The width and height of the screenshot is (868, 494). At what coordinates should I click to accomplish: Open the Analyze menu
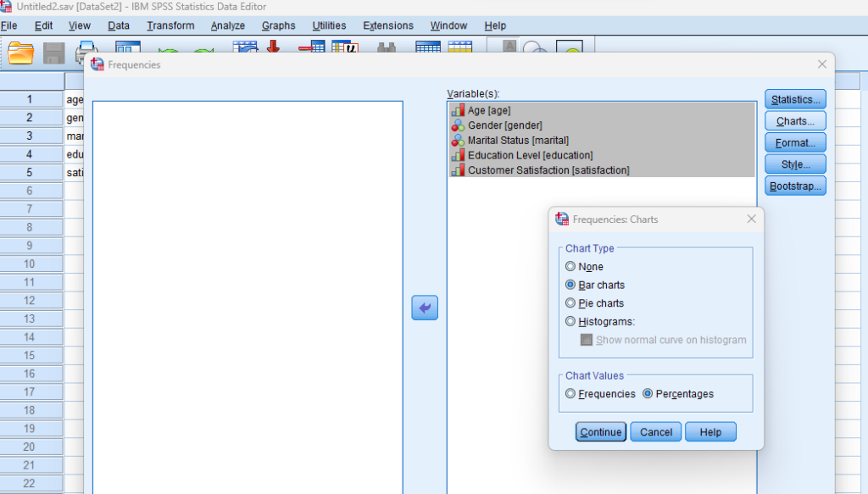[227, 25]
